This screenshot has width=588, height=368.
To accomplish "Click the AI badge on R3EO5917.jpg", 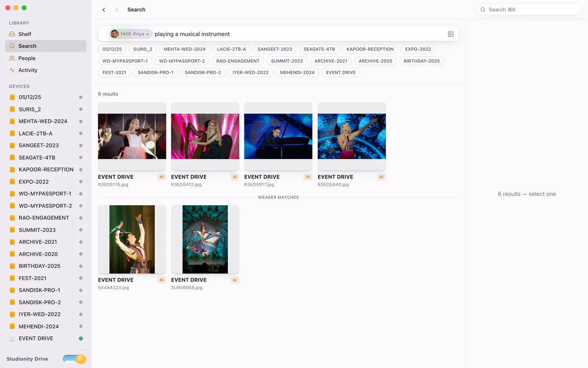I will (x=308, y=177).
